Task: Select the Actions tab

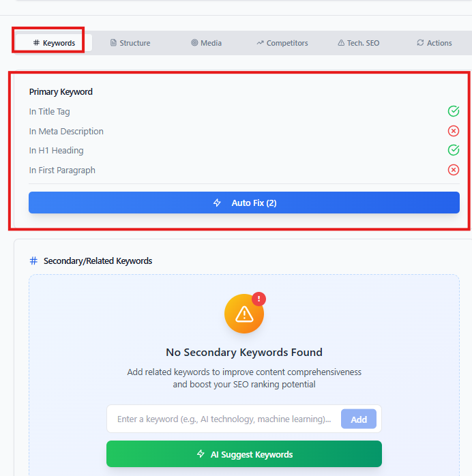Action: point(434,43)
